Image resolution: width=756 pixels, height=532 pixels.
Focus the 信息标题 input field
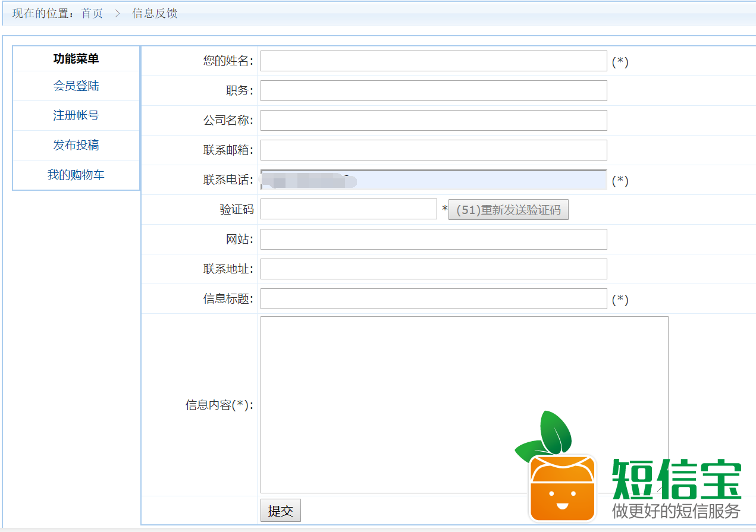pos(433,299)
